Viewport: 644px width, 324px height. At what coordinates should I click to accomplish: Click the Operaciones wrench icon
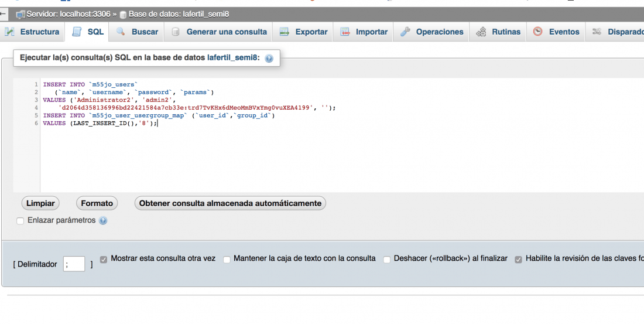point(405,32)
